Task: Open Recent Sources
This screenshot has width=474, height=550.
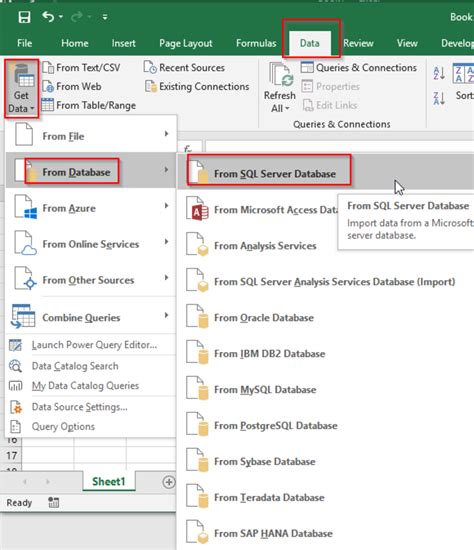Action: [x=185, y=67]
